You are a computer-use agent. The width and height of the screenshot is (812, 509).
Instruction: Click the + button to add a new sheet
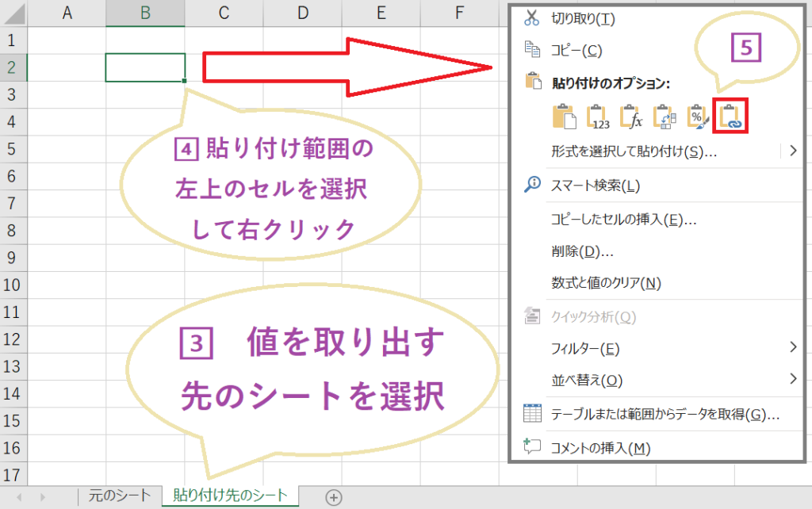coord(334,496)
